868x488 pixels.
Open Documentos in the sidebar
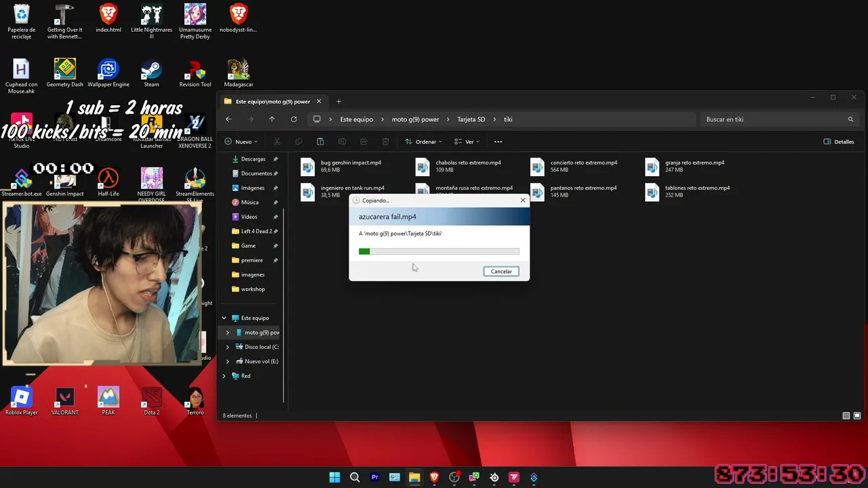click(x=255, y=174)
